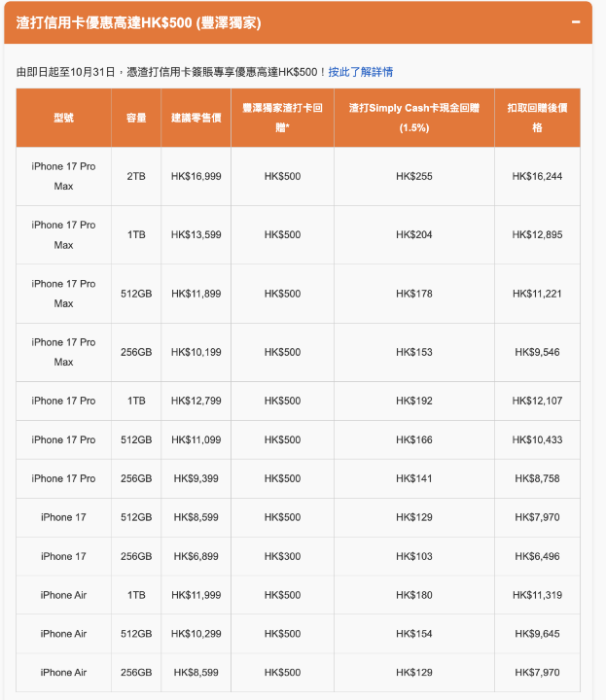This screenshot has width=606, height=700.
Task: Click the HK$204 cash rebate value
Action: pyautogui.click(x=414, y=235)
